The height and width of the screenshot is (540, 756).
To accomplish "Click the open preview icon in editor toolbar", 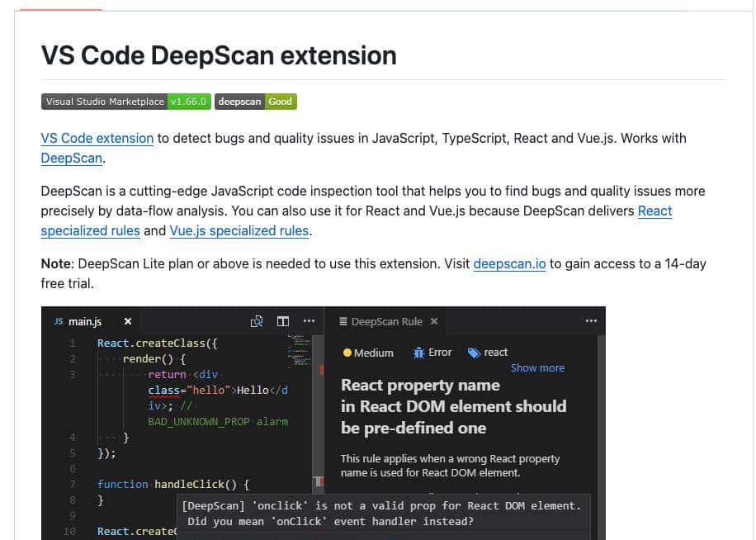I will (x=257, y=321).
